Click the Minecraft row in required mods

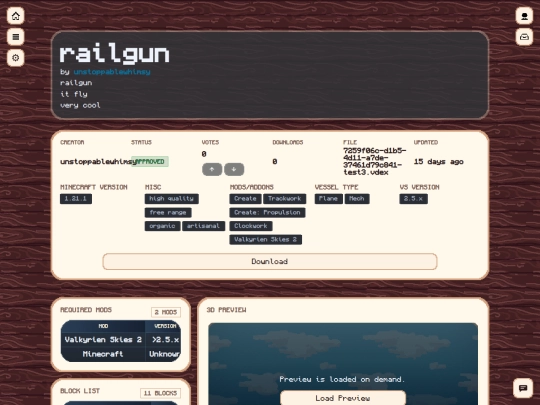pyautogui.click(x=121, y=354)
